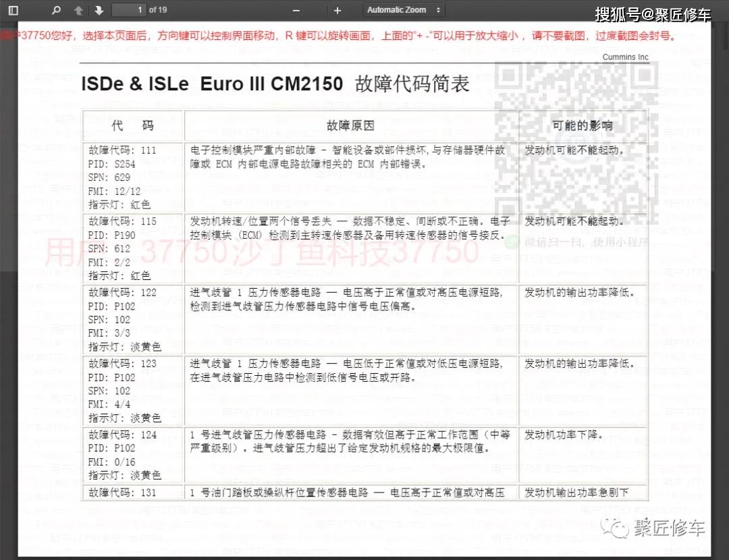This screenshot has width=729, height=560.
Task: Click the code 124 cause '1 号进气歧管压力传感器电路'
Action: pyautogui.click(x=258, y=435)
